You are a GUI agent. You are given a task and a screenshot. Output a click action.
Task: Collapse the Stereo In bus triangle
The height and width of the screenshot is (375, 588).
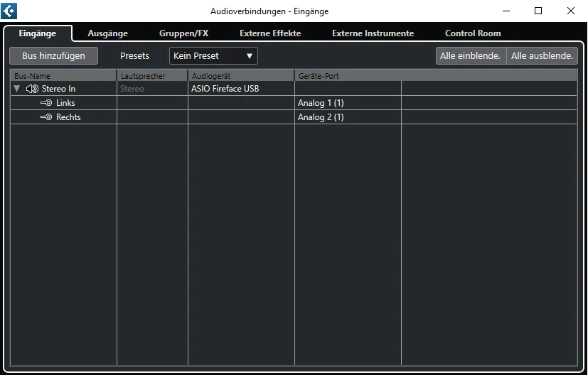(x=16, y=89)
